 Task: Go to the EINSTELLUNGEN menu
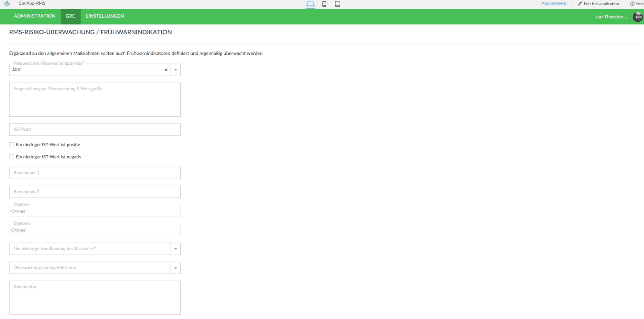point(105,16)
